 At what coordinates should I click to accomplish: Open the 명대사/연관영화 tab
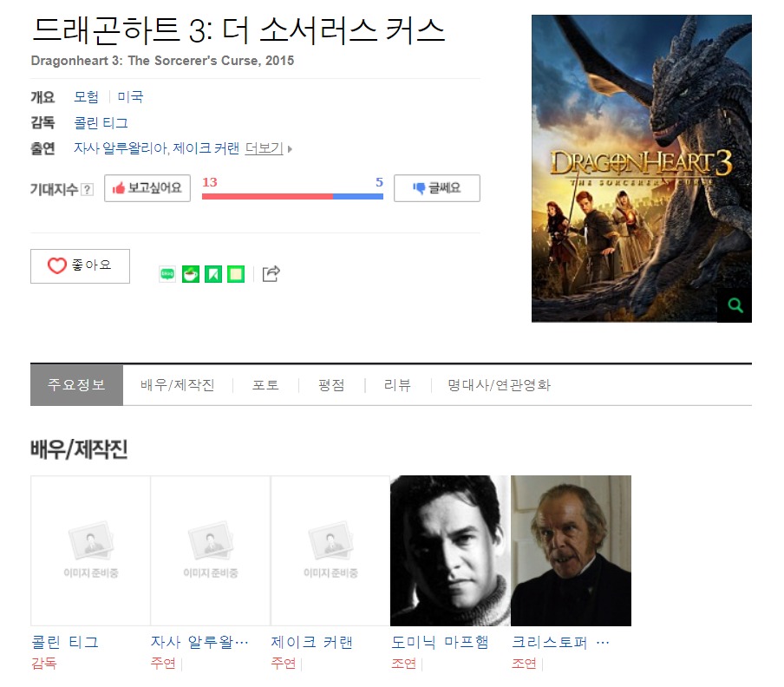pos(499,385)
